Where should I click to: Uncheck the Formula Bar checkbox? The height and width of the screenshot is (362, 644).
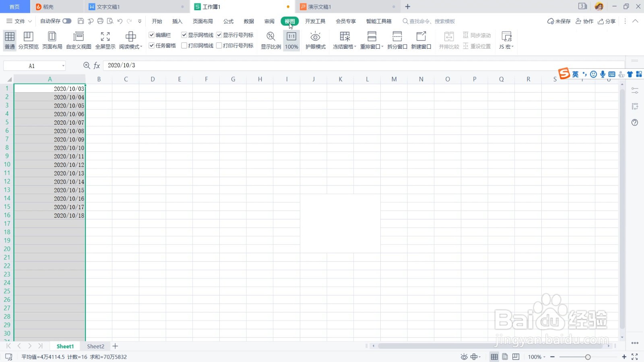pyautogui.click(x=152, y=35)
